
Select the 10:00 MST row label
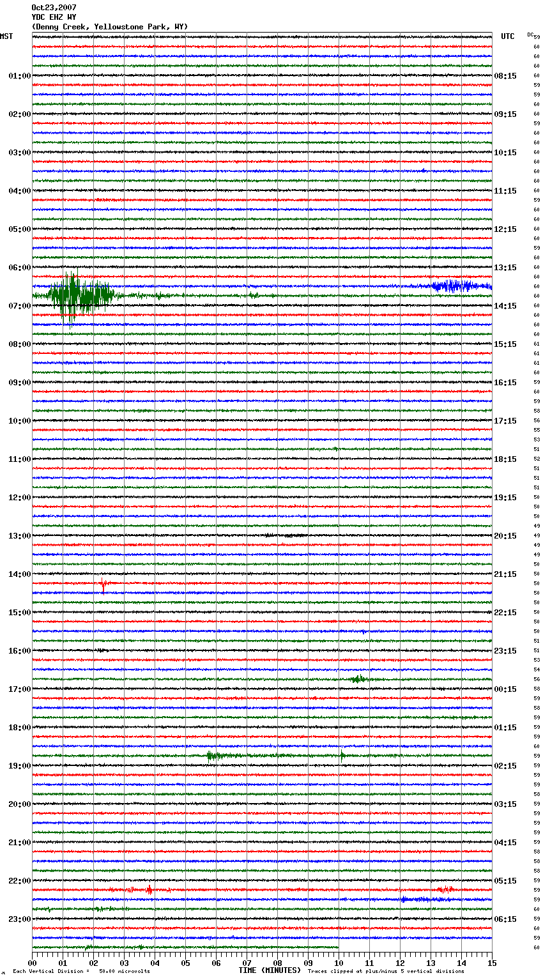click(19, 421)
